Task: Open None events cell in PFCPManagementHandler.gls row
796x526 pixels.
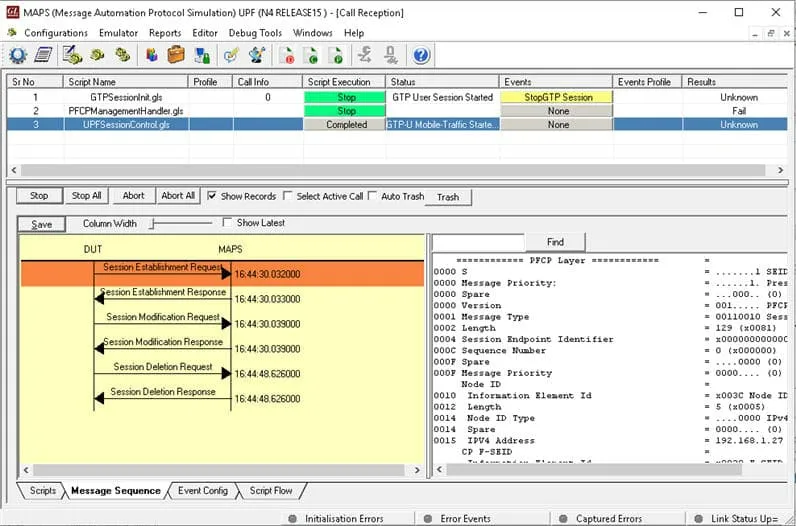Action: pyautogui.click(x=556, y=111)
